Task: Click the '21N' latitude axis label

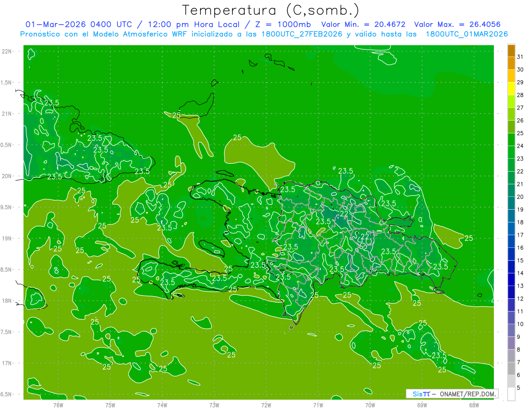Action: click(x=7, y=114)
